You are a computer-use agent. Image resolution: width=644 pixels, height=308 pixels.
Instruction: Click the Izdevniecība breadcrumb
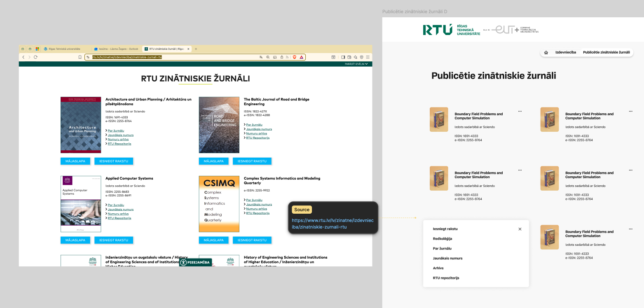(x=566, y=53)
